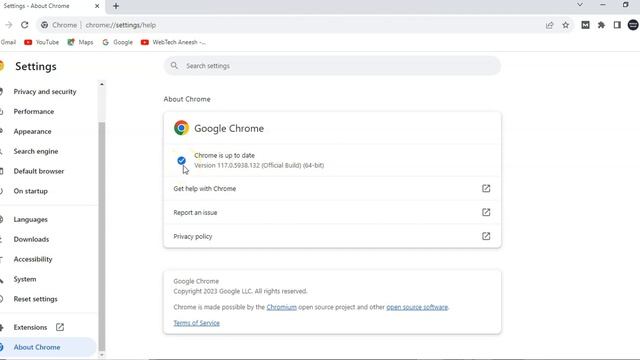
Task: Open Accessibility settings
Action: pyautogui.click(x=33, y=259)
